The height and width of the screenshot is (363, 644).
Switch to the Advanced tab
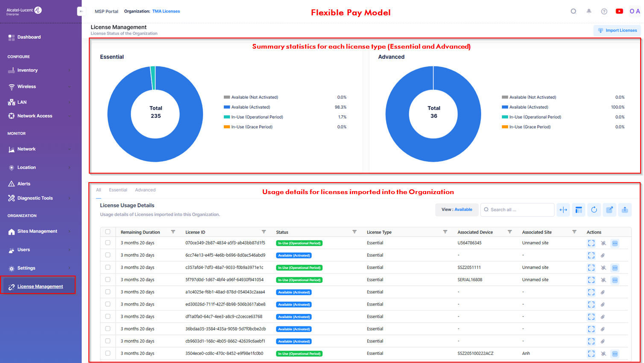[145, 190]
